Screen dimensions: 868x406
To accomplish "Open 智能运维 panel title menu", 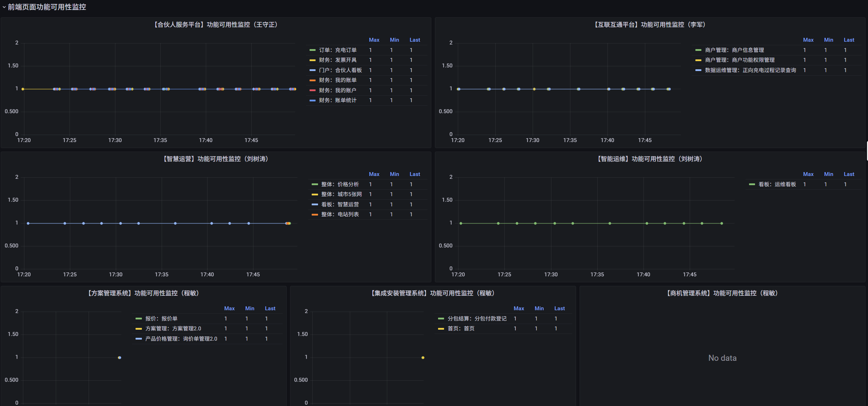I will (650, 159).
